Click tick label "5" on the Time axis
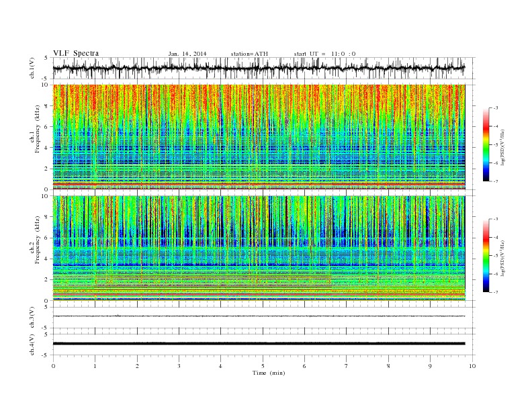This screenshot has width=532, height=411. tap(263, 366)
